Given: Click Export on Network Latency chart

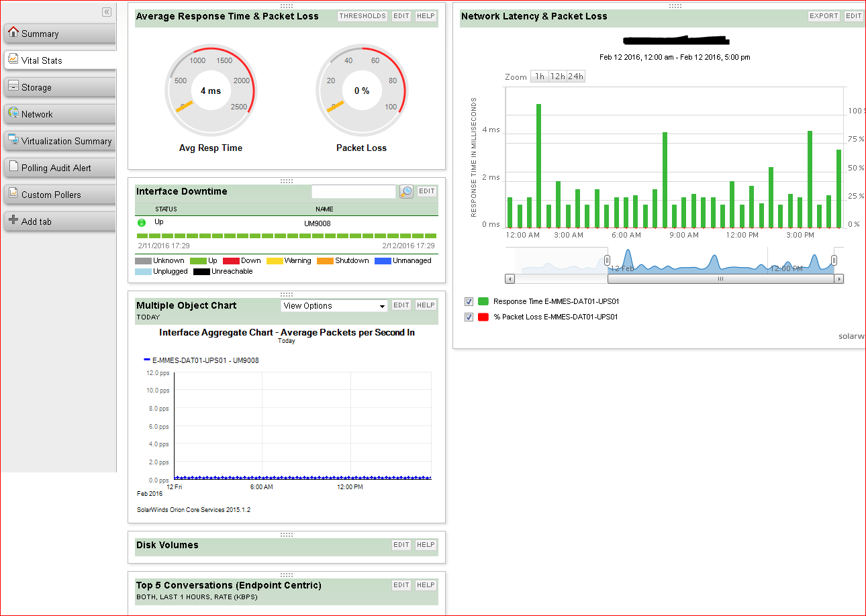Looking at the screenshot, I should coord(824,16).
